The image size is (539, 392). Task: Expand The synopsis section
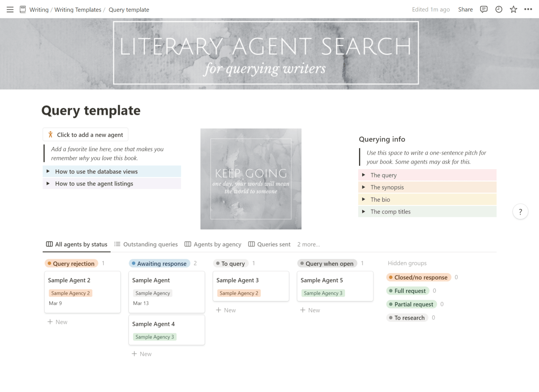(364, 187)
